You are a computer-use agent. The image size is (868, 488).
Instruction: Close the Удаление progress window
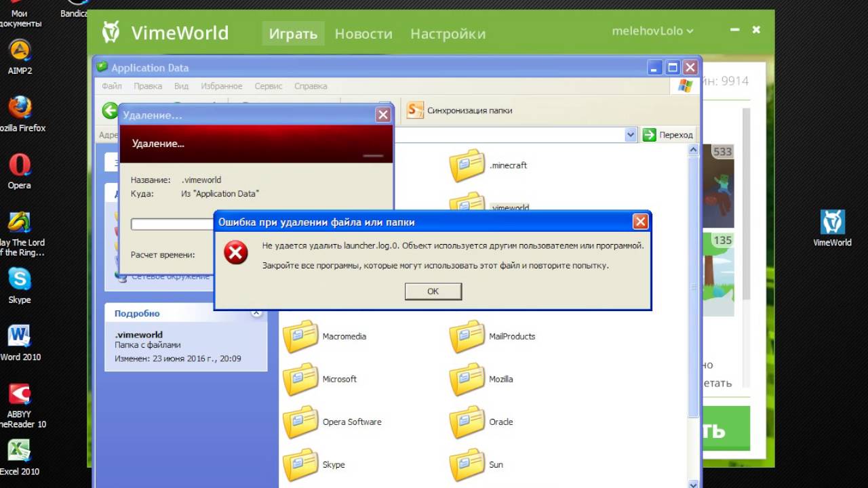(x=383, y=115)
